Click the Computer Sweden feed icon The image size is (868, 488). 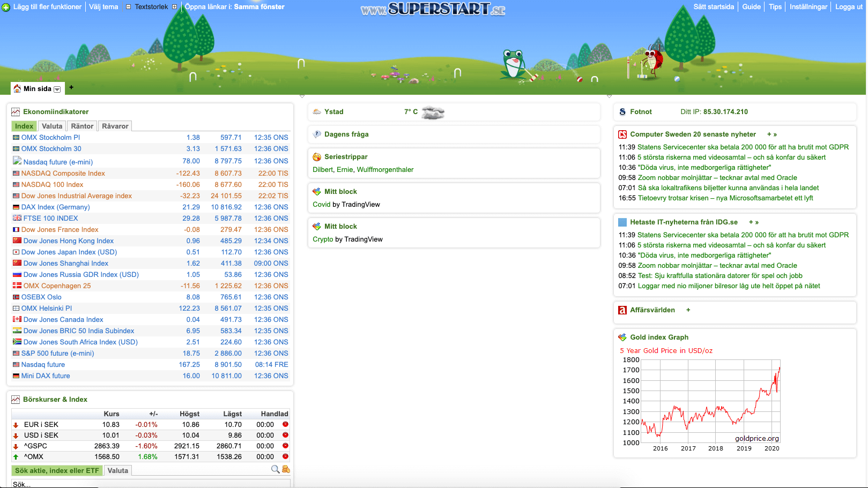click(x=622, y=134)
